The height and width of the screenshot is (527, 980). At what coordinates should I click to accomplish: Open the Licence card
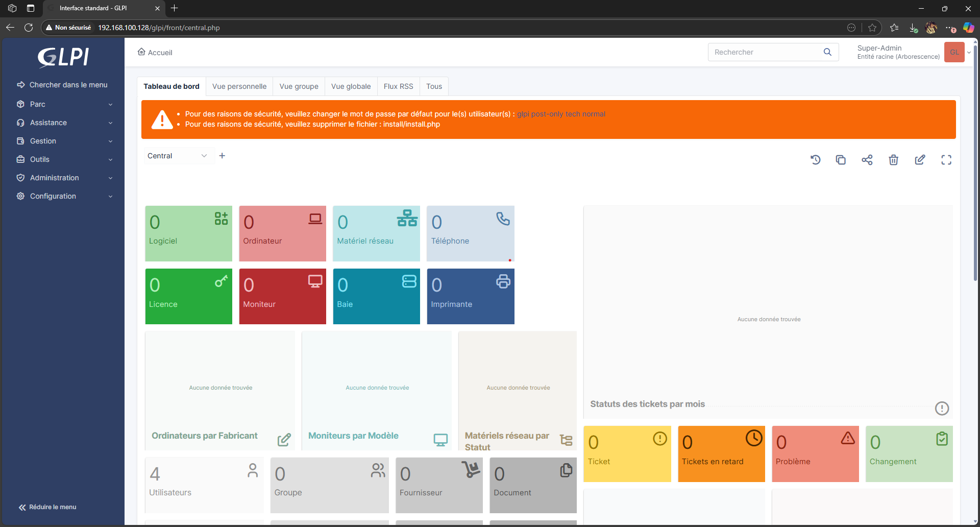click(x=189, y=297)
